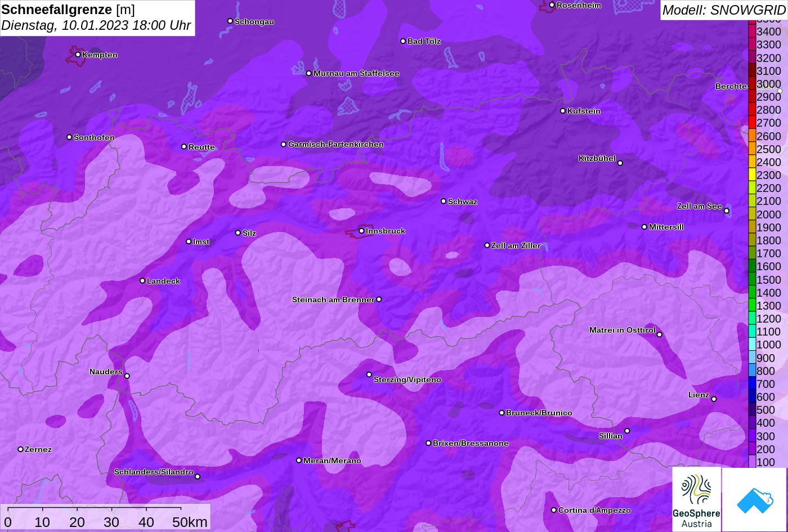Screen dimensions: 788x532
Task: Click the Bad Tölz marker circle
Action: 403,41
